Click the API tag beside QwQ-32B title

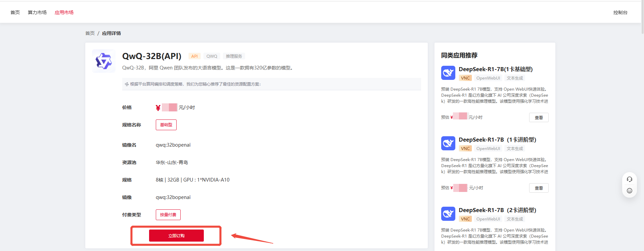point(194,56)
